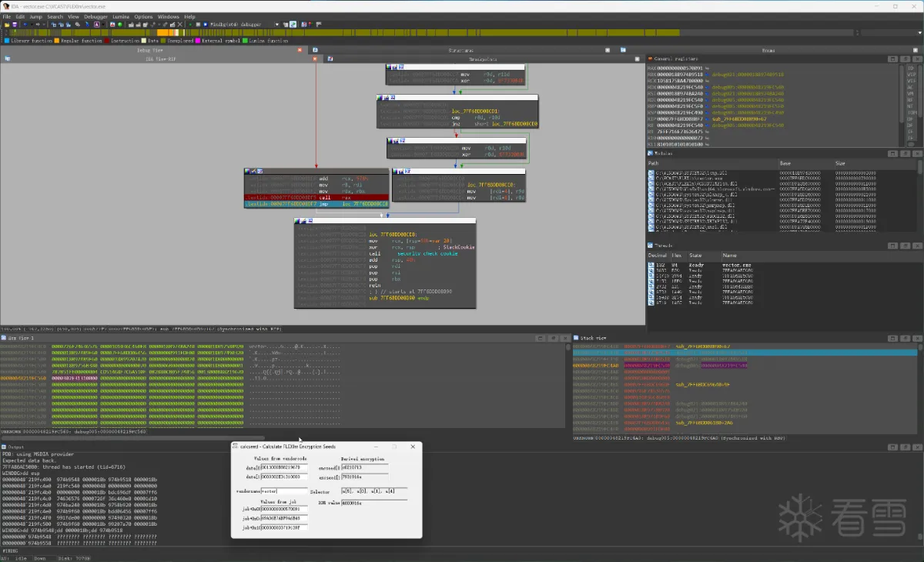
Task: Click the X cancel icon in toolbar
Action: (x=180, y=24)
